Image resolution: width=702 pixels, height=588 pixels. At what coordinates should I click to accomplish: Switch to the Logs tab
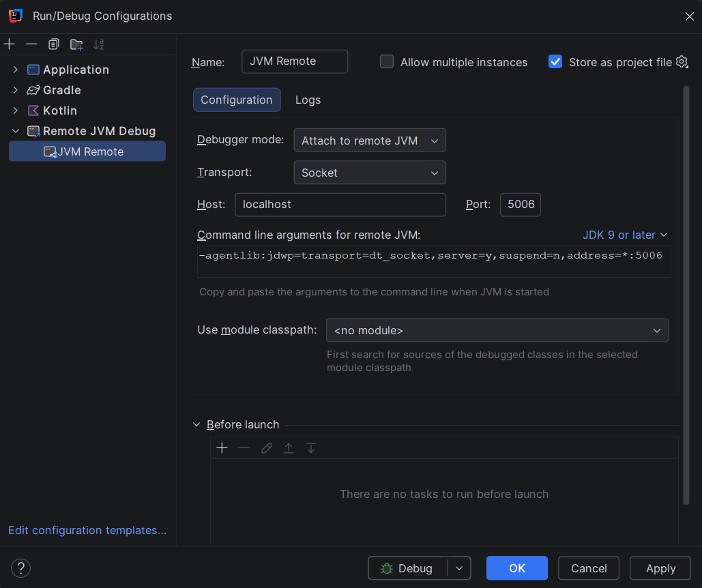point(308,100)
